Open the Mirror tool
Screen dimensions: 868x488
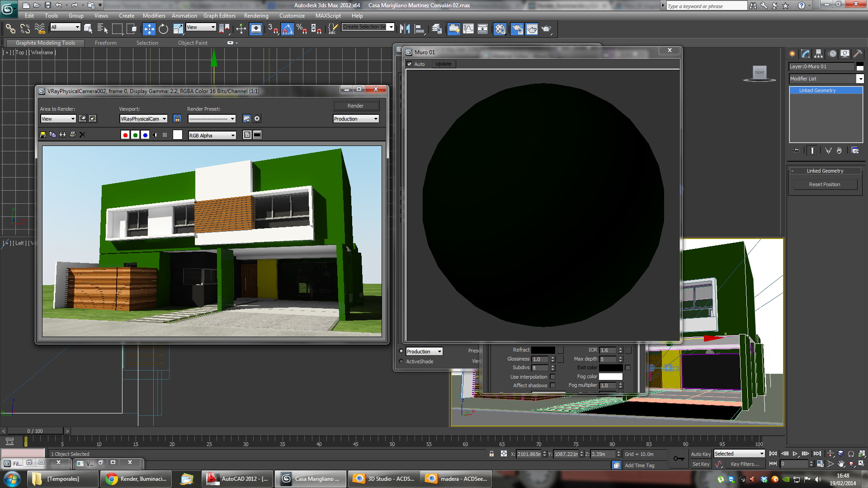point(405,29)
